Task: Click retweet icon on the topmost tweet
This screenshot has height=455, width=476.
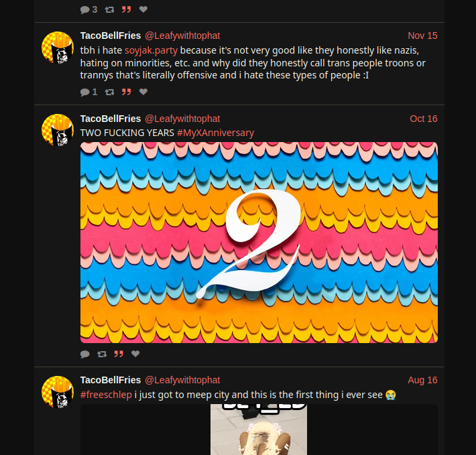Action: [109, 9]
